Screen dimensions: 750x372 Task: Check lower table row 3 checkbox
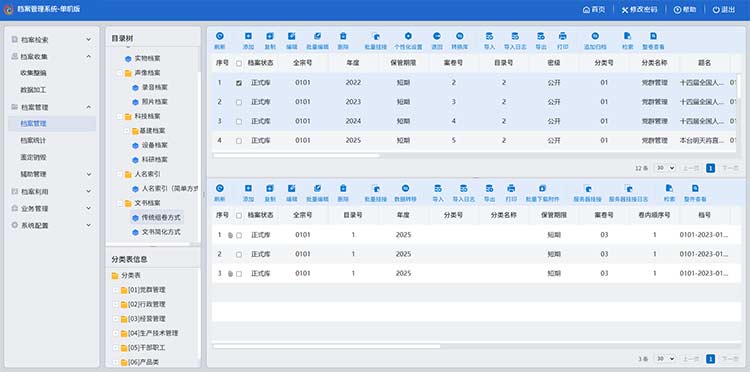239,274
